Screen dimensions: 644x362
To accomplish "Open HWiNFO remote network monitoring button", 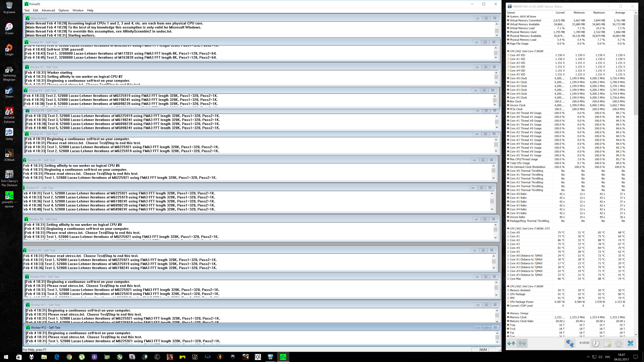I will click(x=570, y=343).
